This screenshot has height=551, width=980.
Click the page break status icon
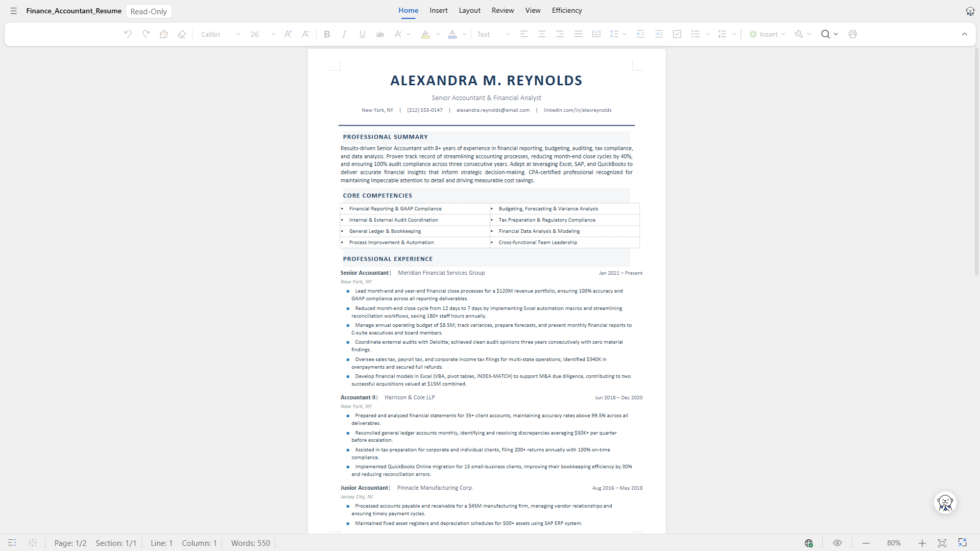pyautogui.click(x=32, y=543)
